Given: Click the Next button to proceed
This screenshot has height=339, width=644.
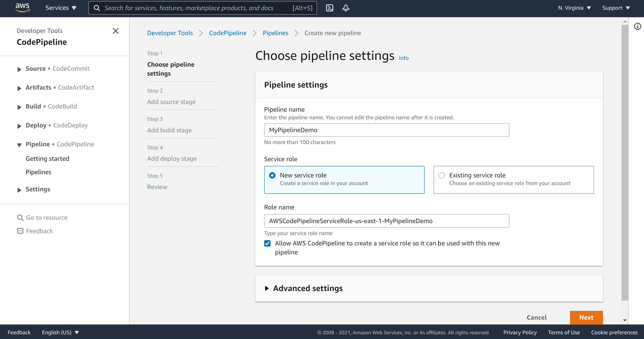Looking at the screenshot, I should click(x=586, y=317).
